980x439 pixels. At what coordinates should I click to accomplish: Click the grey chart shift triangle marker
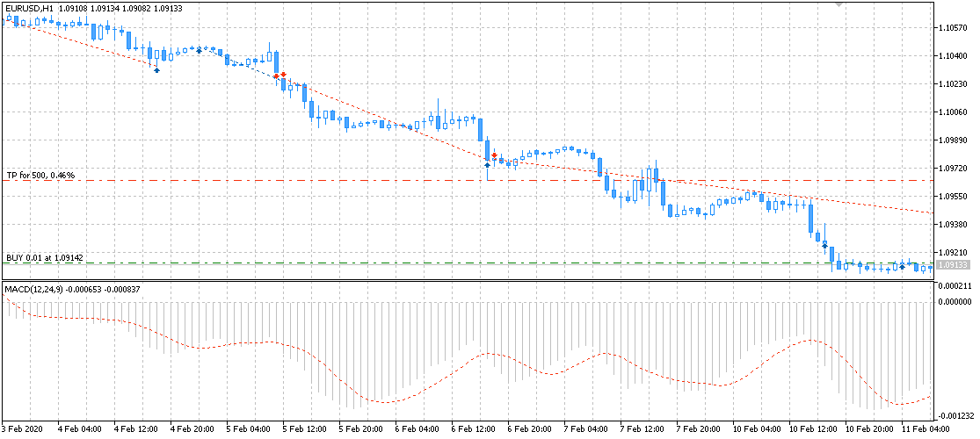pos(840,4)
